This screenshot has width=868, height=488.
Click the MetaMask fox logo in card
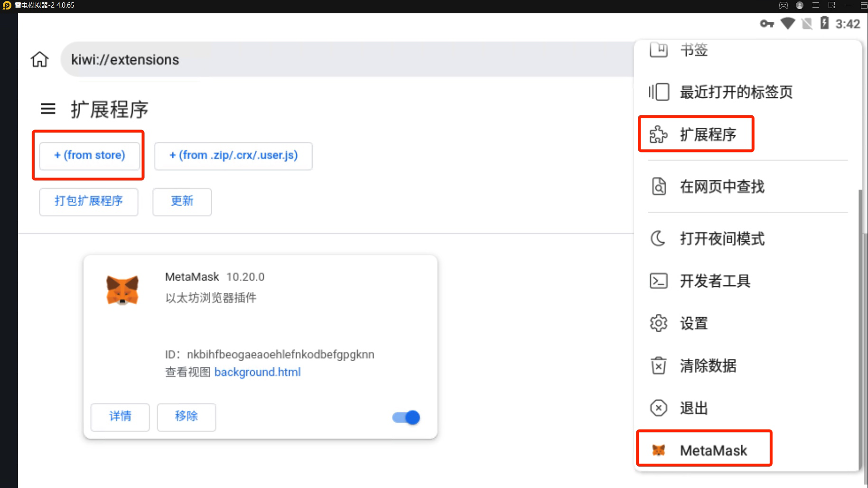pyautogui.click(x=122, y=290)
